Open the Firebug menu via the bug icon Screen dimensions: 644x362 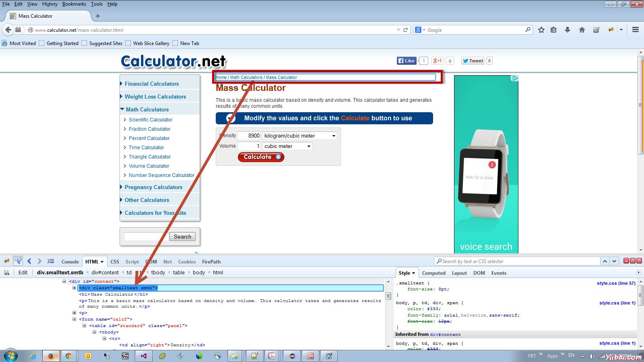(6, 261)
